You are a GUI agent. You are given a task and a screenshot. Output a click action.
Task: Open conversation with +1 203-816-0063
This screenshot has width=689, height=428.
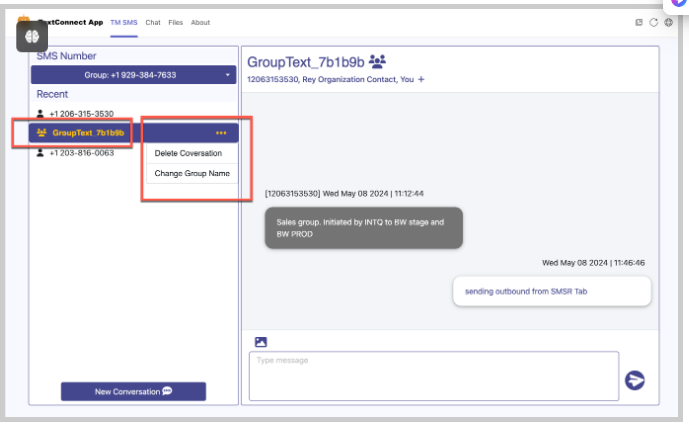[80, 152]
